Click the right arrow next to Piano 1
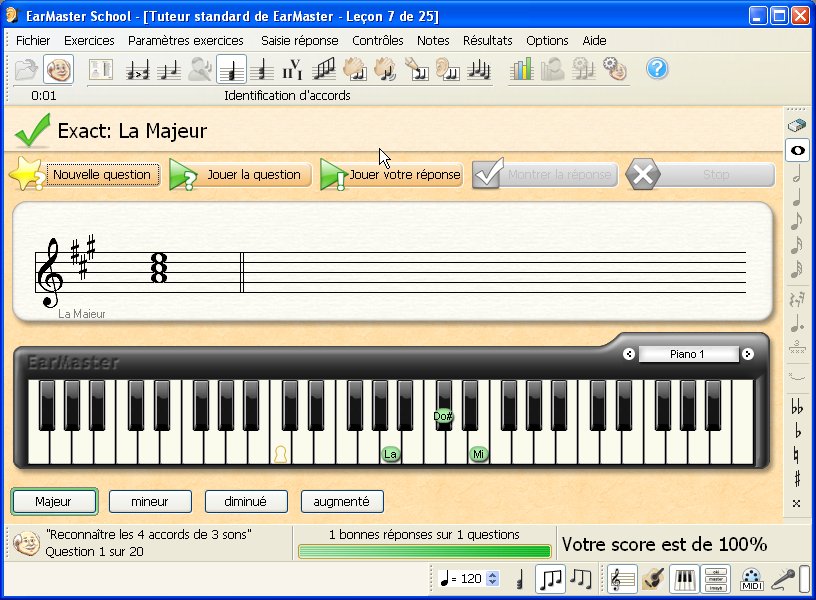Viewport: 816px width, 600px height. [x=748, y=354]
